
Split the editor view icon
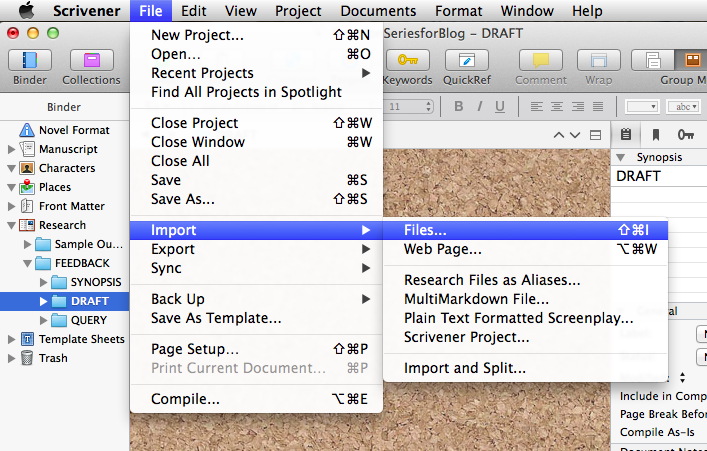[595, 135]
